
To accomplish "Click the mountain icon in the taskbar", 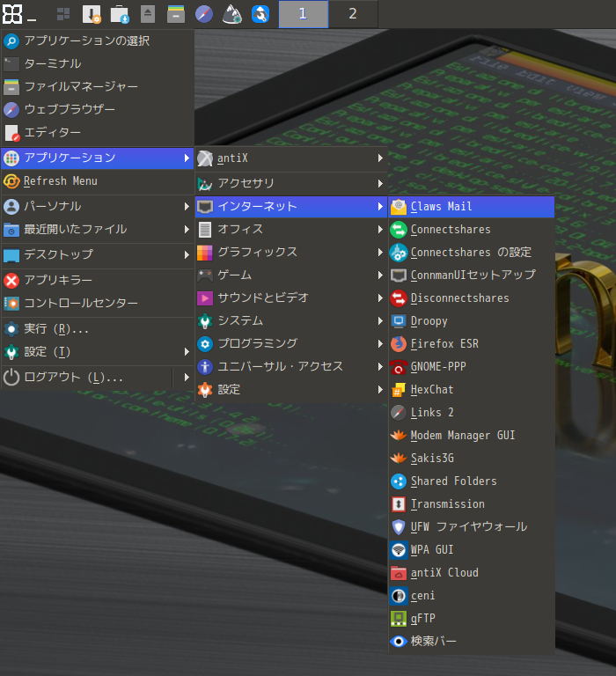I will (x=232, y=14).
